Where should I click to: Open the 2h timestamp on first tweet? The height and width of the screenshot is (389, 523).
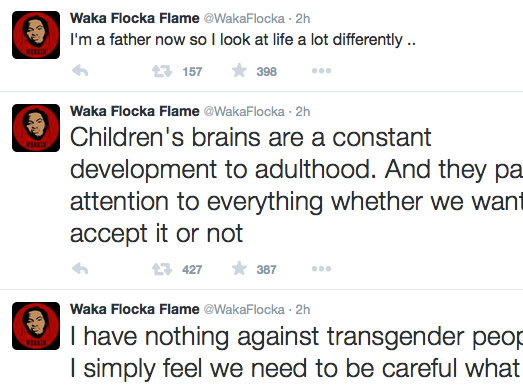tap(303, 18)
